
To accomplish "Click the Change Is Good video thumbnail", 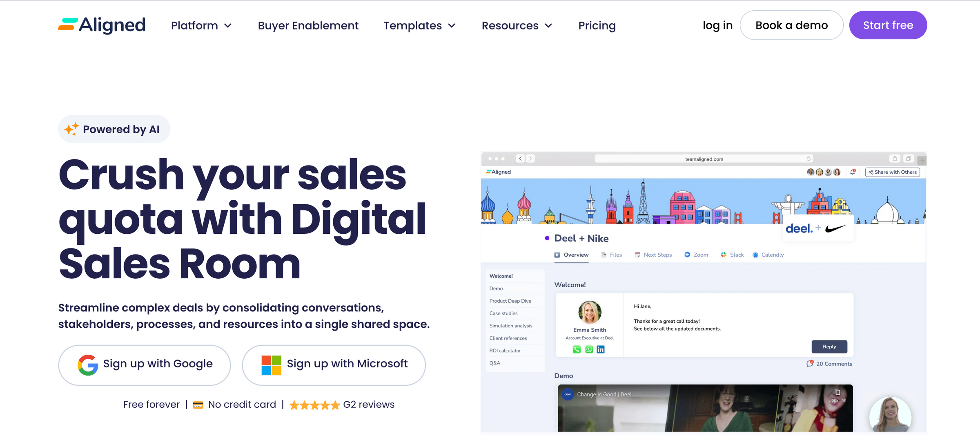I will point(705,408).
